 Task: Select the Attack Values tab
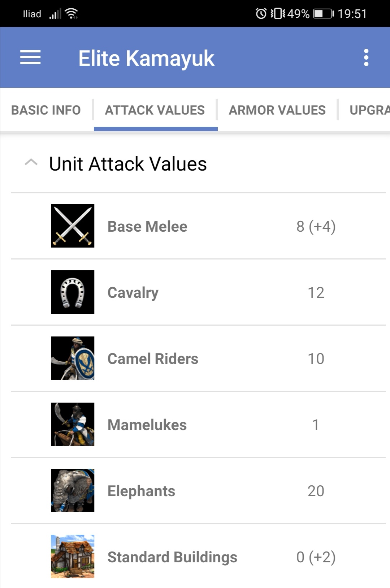[155, 110]
